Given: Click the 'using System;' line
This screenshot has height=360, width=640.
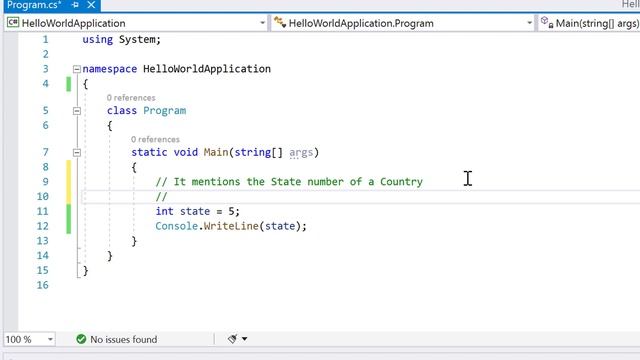Looking at the screenshot, I should coord(122,40).
